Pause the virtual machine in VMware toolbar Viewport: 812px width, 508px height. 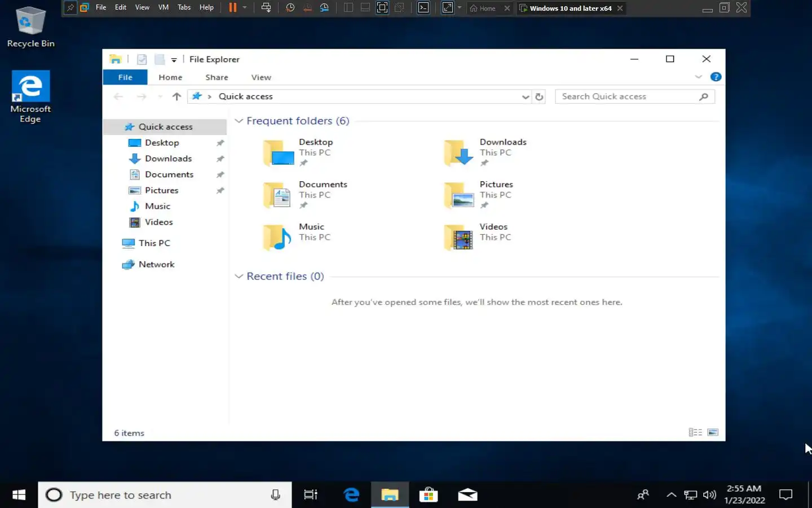[x=232, y=8]
